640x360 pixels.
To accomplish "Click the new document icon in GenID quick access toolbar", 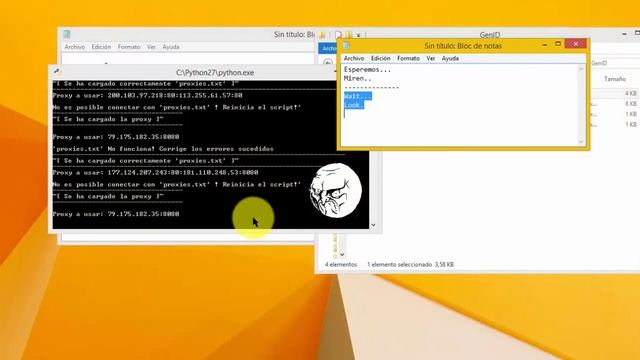I will (x=338, y=35).
